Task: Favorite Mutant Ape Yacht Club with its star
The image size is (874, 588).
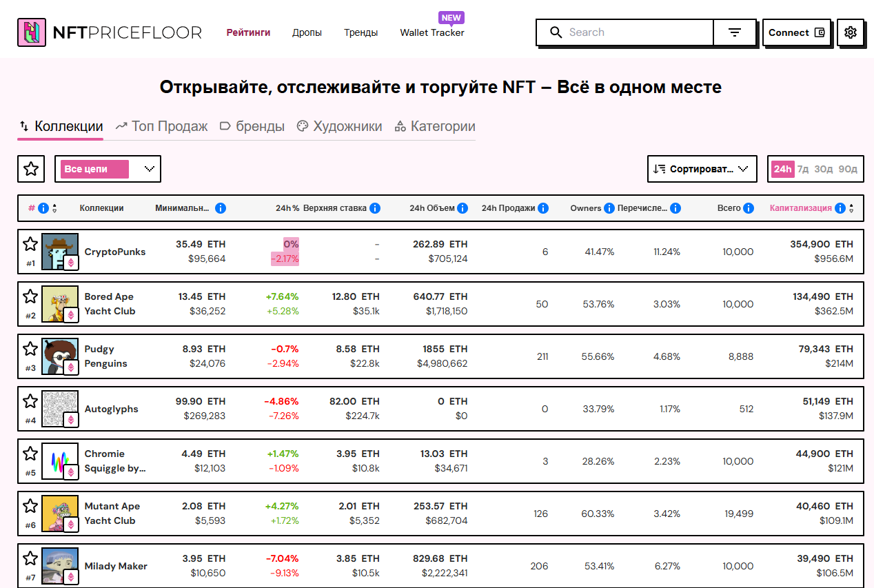Action: pyautogui.click(x=30, y=506)
